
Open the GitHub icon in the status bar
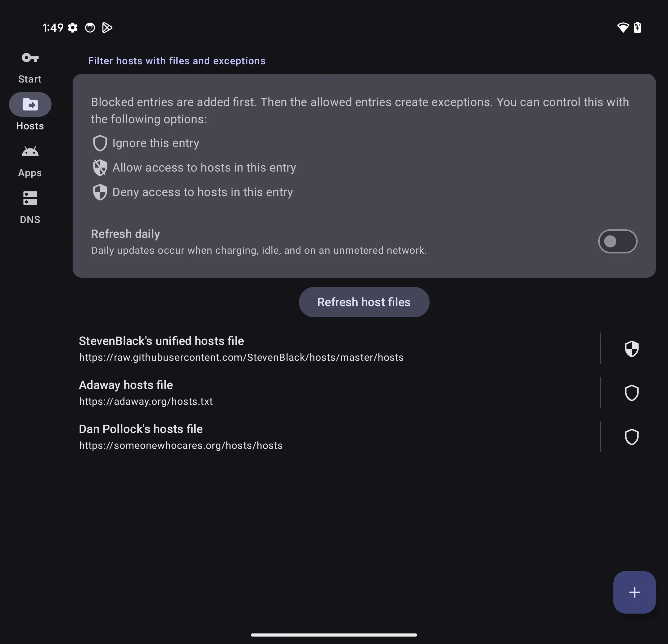coord(90,28)
